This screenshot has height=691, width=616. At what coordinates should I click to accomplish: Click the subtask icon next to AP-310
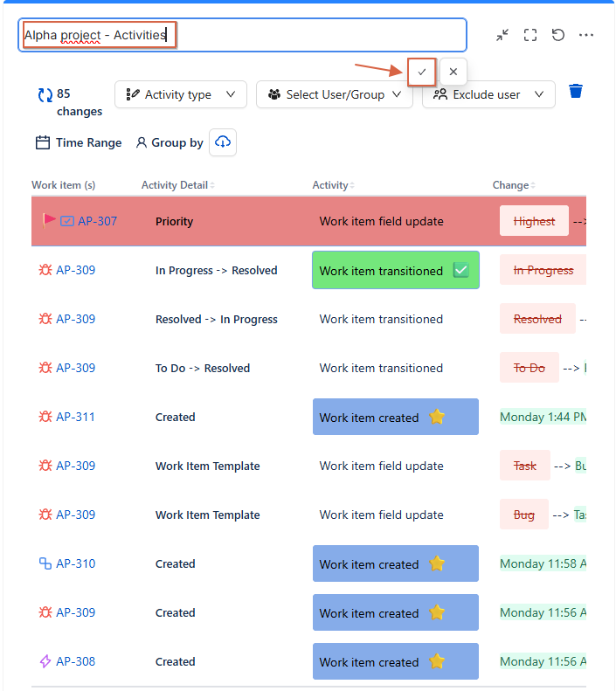(45, 563)
